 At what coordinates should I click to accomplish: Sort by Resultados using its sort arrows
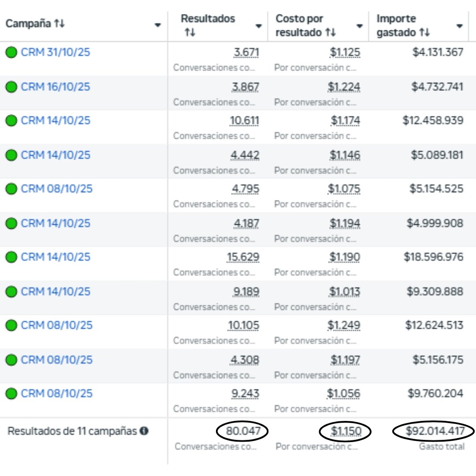190,33
